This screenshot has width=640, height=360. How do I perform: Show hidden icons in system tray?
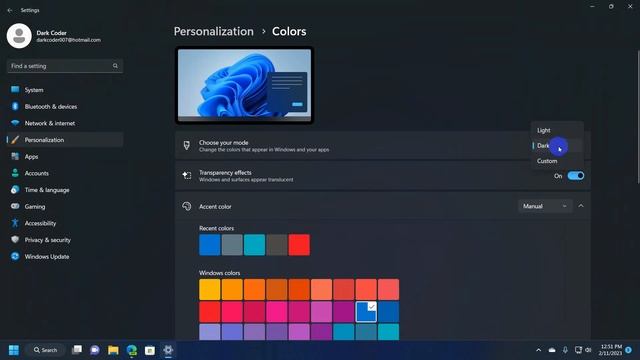point(538,350)
